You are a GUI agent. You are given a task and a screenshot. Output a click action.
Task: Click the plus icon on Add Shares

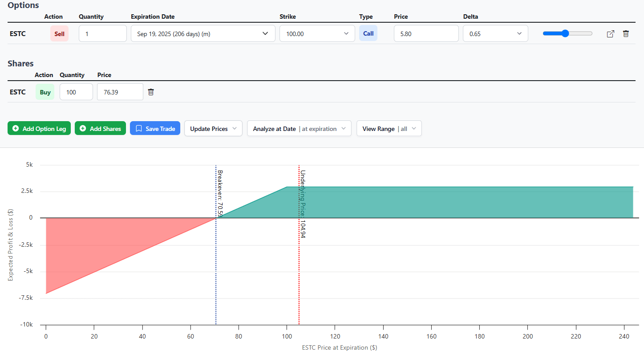coord(83,128)
